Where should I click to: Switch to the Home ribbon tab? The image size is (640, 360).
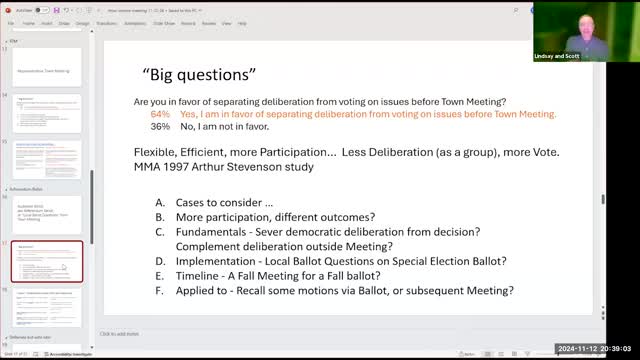[29, 24]
